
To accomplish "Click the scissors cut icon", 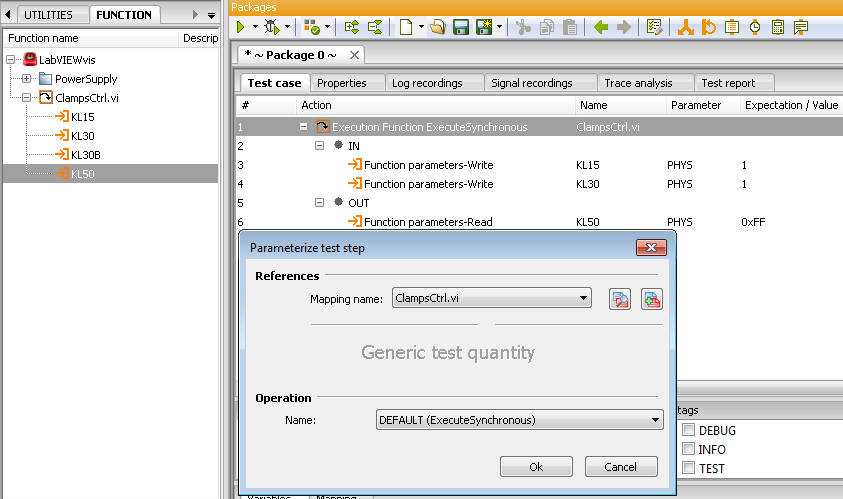I will [523, 27].
